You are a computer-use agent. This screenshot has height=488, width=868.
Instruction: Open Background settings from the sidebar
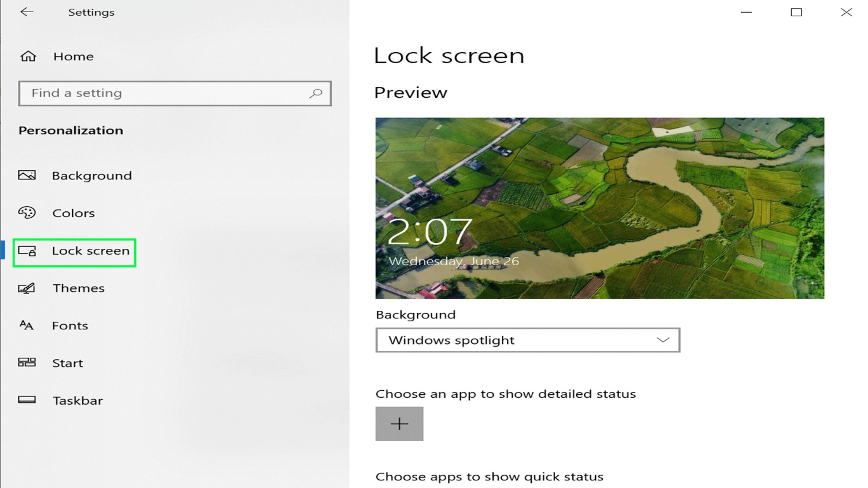coord(91,175)
